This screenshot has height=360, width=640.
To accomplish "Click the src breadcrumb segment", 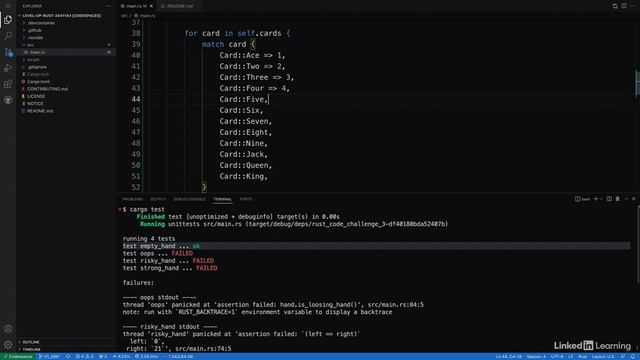I will coord(124,16).
